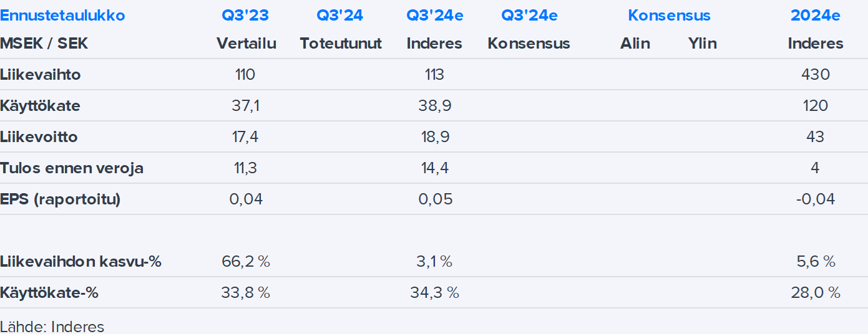Click the 28,0 % margin value

[x=815, y=293]
